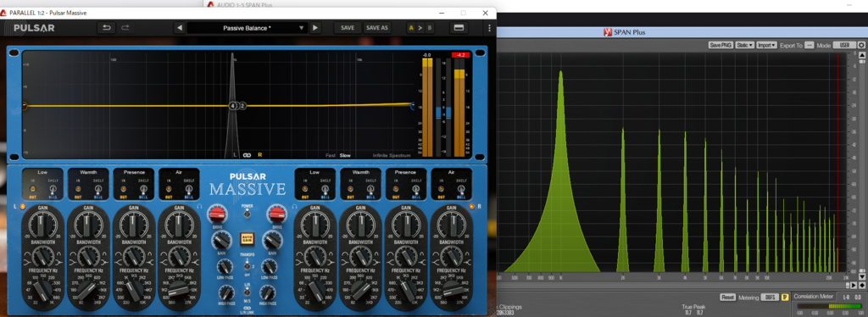Toggle the left Low band IN/OUT switch
868x317 pixels.
[x=32, y=189]
